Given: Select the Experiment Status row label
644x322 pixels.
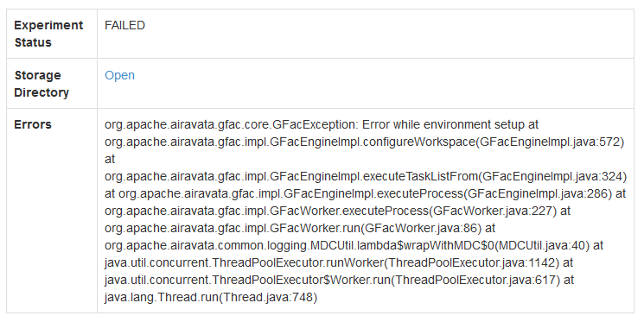Looking at the screenshot, I should click(48, 34).
